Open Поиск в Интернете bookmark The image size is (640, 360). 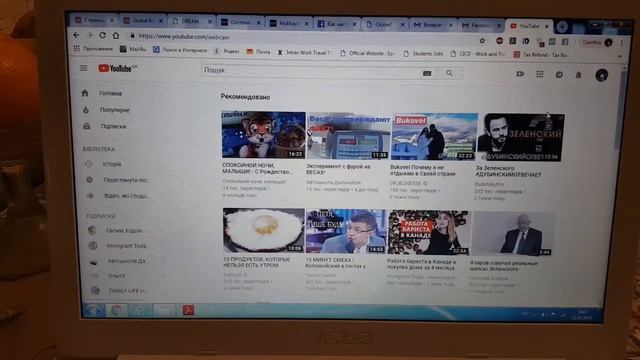(x=180, y=50)
